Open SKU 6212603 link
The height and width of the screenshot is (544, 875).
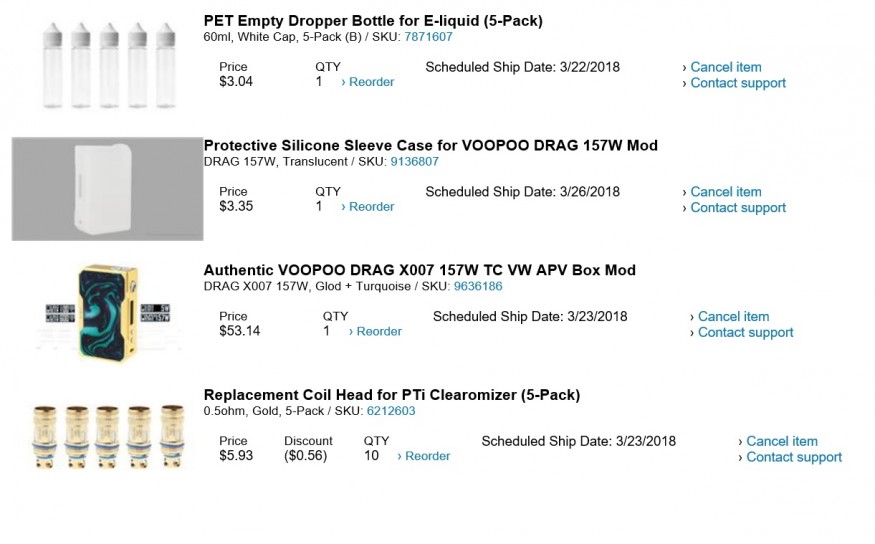[x=391, y=410]
